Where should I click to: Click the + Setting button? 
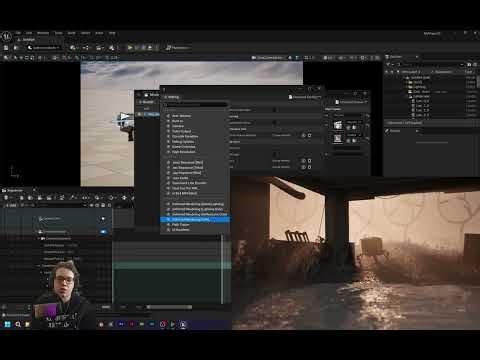point(172,97)
